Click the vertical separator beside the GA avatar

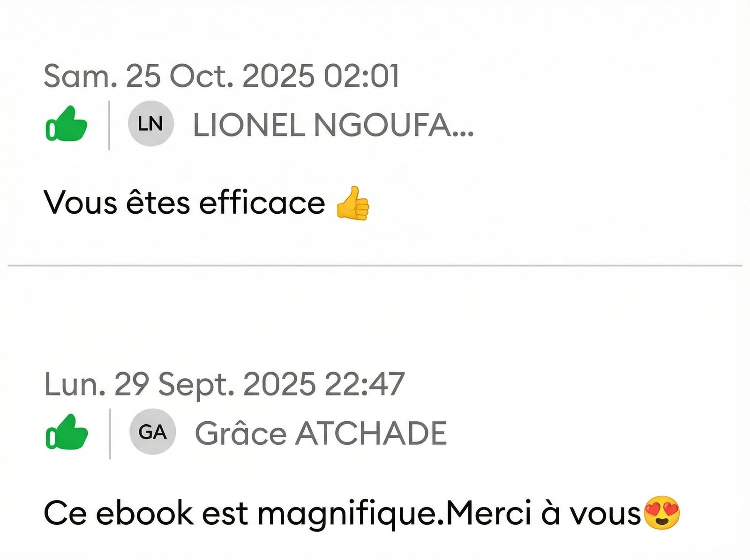tap(110, 433)
